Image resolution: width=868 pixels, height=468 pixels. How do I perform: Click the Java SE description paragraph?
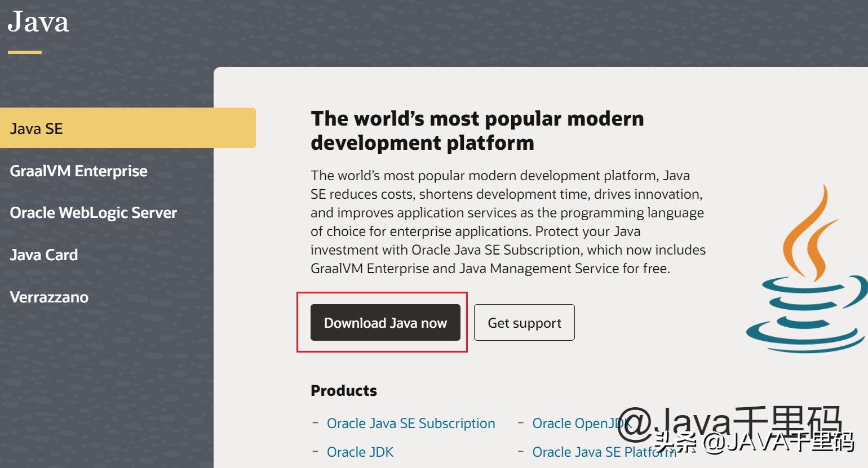point(508,222)
